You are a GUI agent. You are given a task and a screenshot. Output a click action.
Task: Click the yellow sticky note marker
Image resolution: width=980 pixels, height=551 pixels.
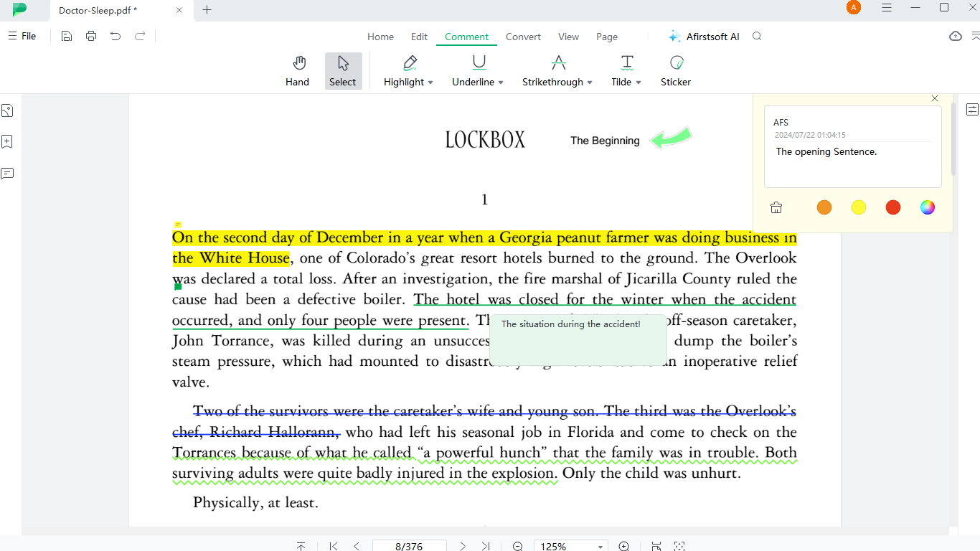[x=178, y=225]
